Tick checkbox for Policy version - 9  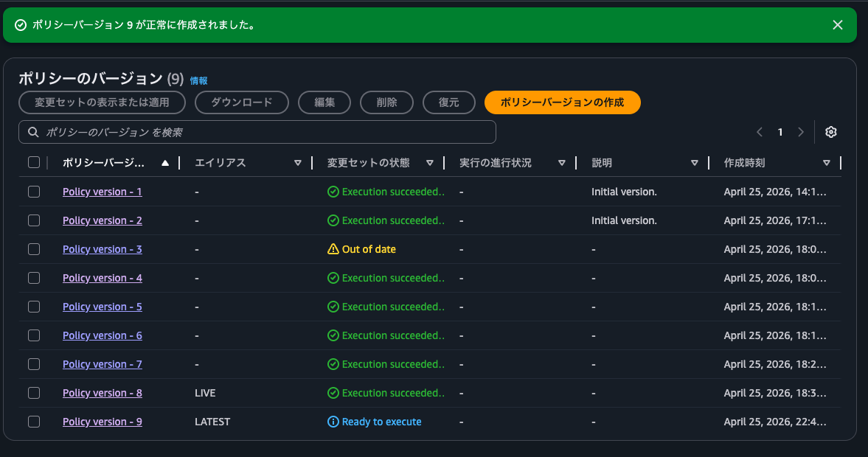pyautogui.click(x=34, y=422)
